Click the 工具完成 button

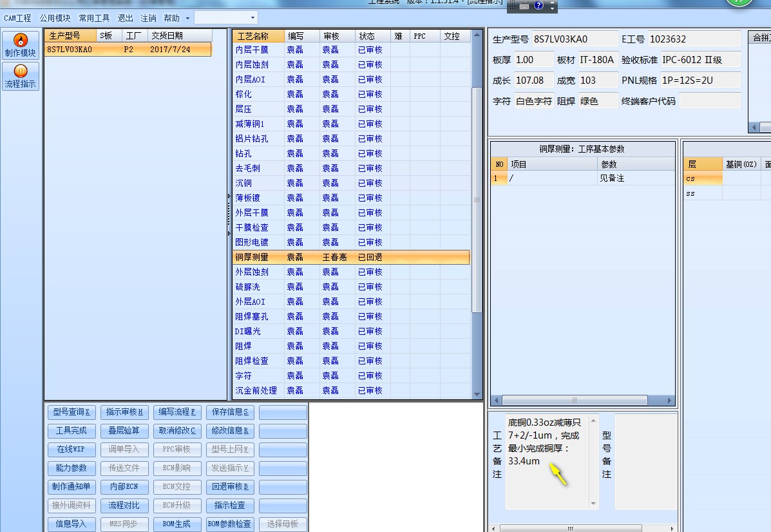tap(71, 431)
